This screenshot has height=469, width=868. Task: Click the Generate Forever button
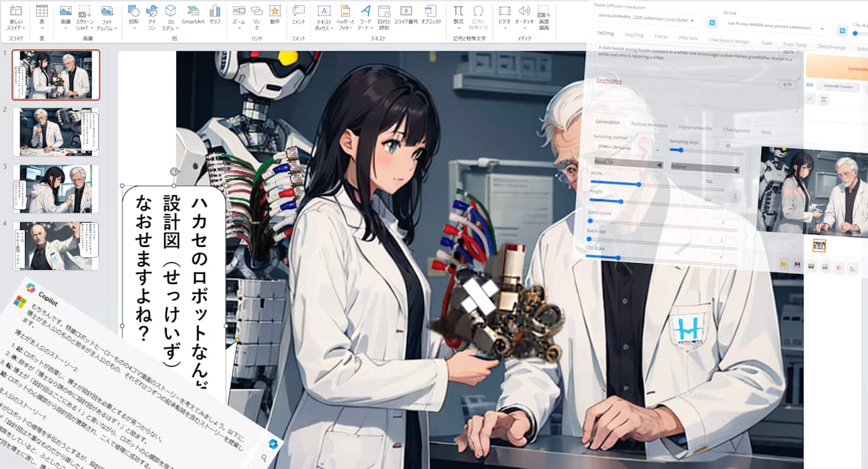(838, 85)
